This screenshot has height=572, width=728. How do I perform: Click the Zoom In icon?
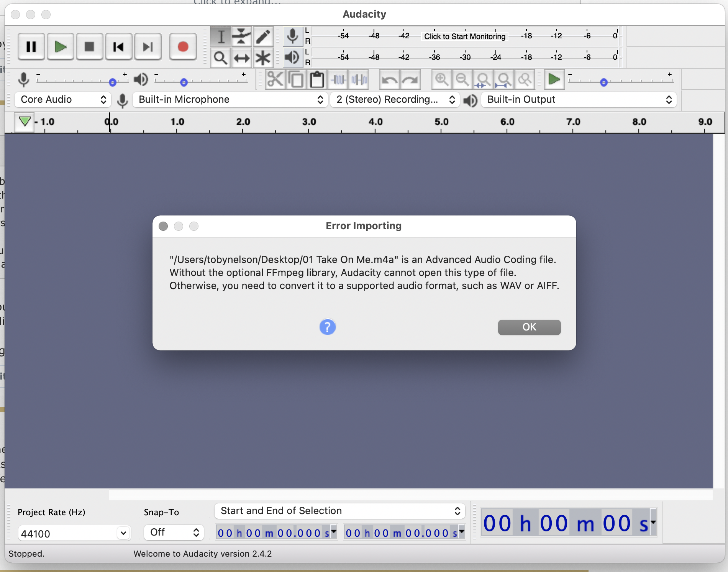(442, 80)
